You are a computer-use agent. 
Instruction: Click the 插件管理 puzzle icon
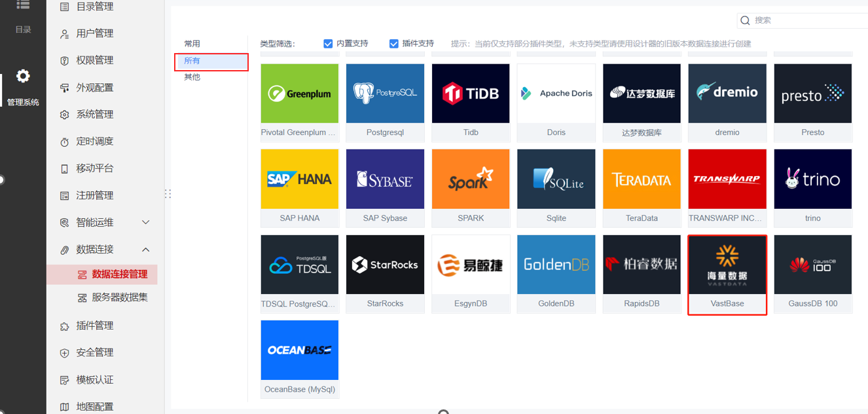pyautogui.click(x=64, y=326)
